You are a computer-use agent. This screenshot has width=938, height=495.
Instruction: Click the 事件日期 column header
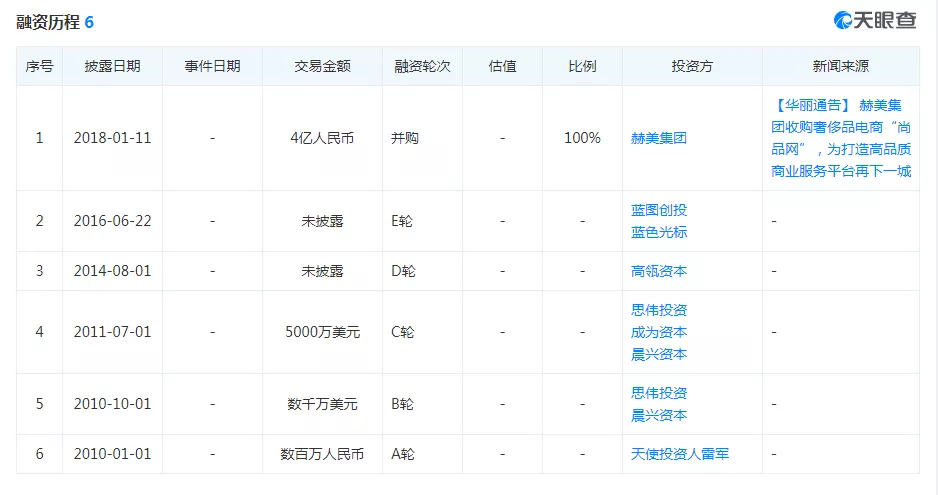pos(212,66)
